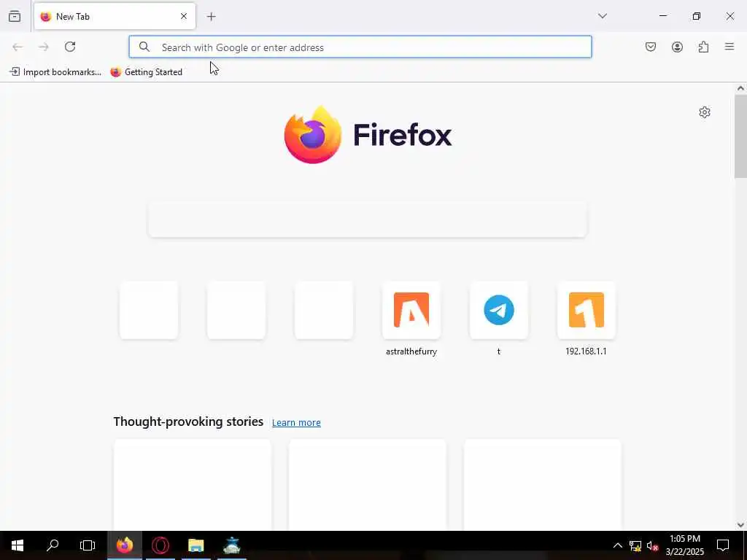Go back with the back arrow
This screenshot has width=747, height=560.
(x=18, y=47)
